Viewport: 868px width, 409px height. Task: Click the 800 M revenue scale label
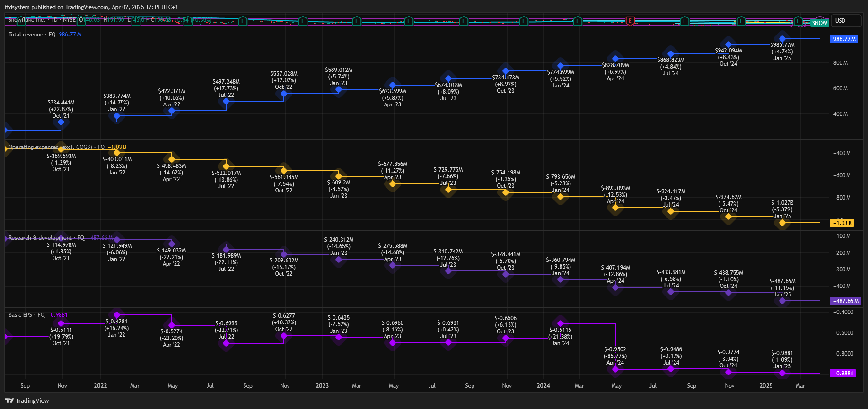[x=841, y=63]
